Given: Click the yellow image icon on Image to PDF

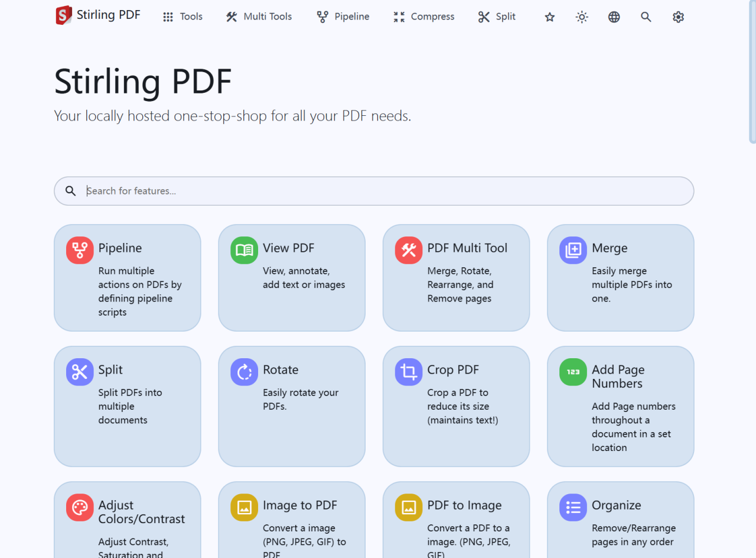Looking at the screenshot, I should [x=244, y=507].
